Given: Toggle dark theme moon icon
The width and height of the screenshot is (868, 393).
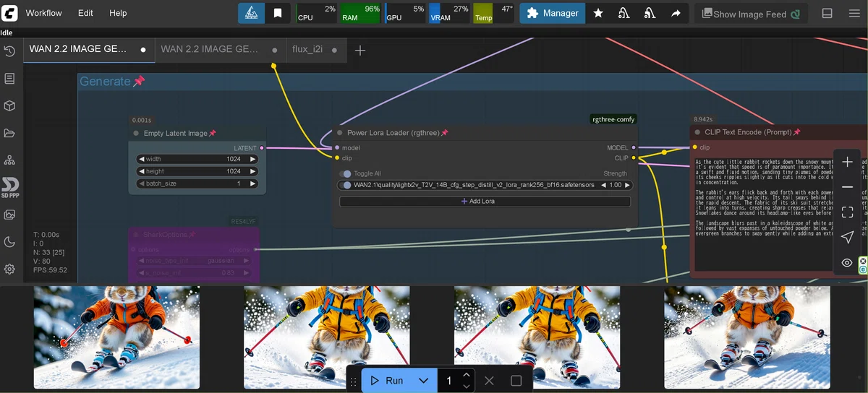Looking at the screenshot, I should (9, 242).
